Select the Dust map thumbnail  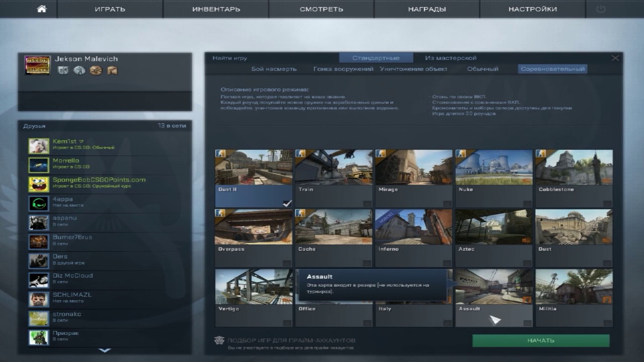click(x=574, y=227)
